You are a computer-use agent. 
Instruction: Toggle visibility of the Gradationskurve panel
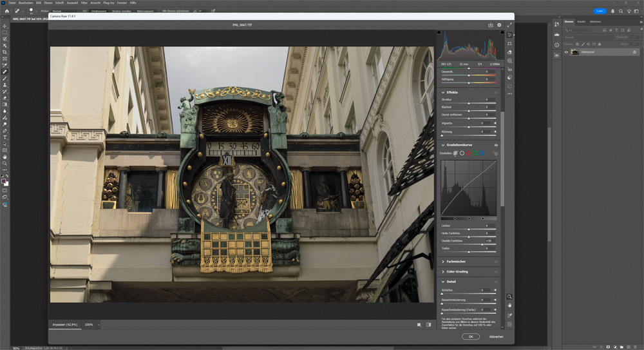(x=496, y=145)
